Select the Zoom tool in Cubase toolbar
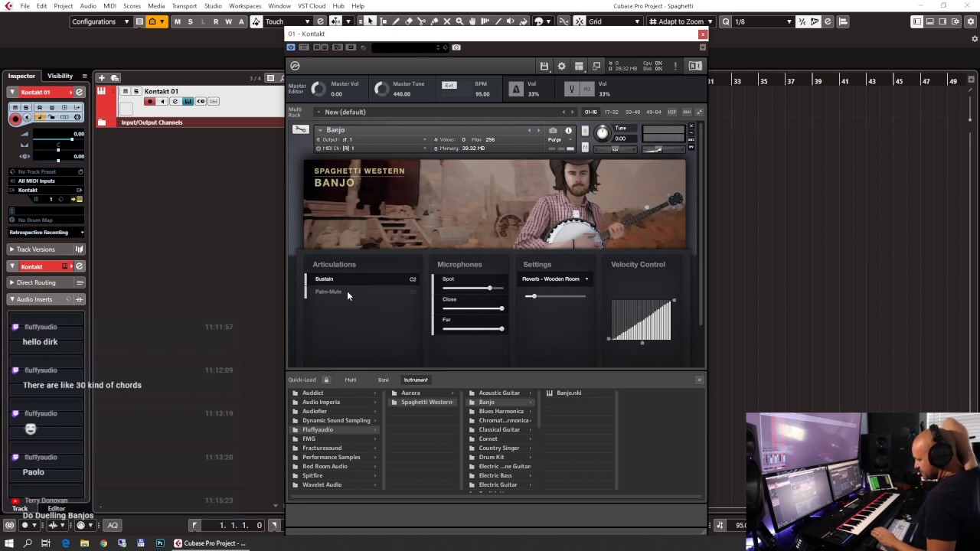Image resolution: width=980 pixels, height=551 pixels. pos(459,21)
